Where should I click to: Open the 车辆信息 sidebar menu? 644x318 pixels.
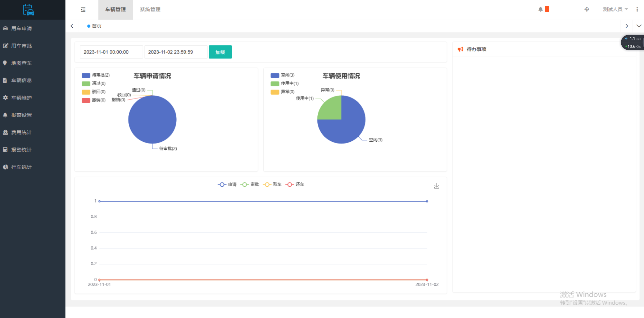tap(33, 80)
